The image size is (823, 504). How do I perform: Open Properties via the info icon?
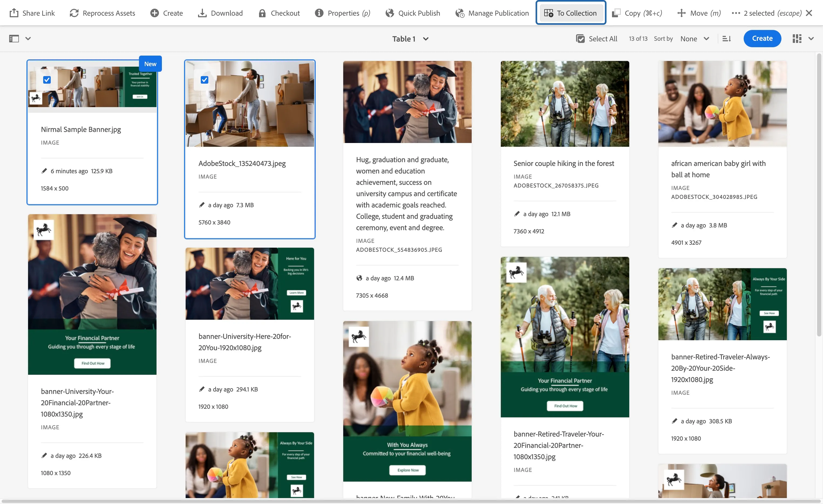click(319, 13)
